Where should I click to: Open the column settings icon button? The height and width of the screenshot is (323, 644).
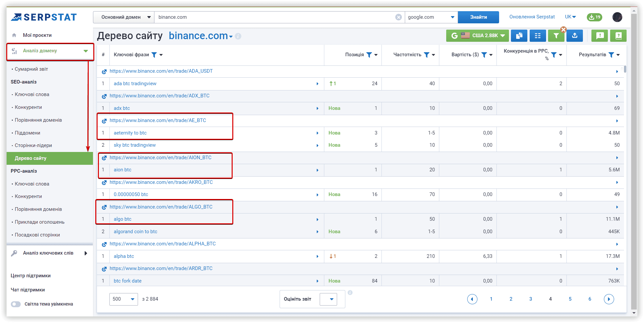[538, 36]
